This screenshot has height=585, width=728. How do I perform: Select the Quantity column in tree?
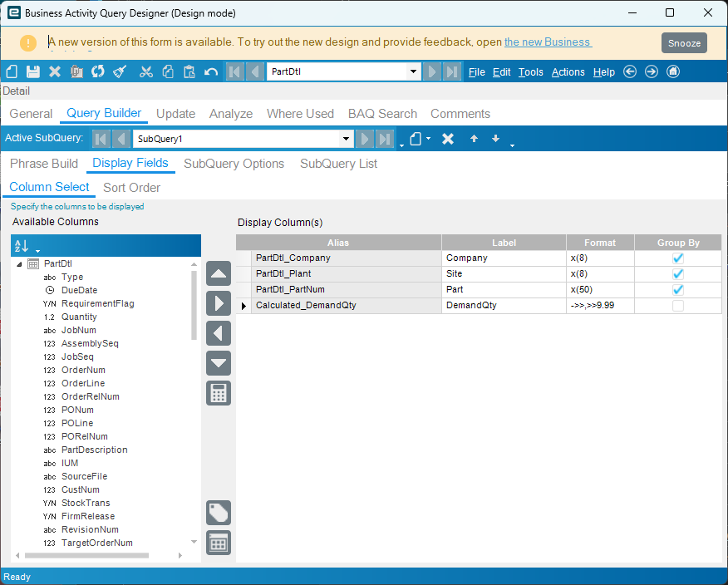point(79,317)
